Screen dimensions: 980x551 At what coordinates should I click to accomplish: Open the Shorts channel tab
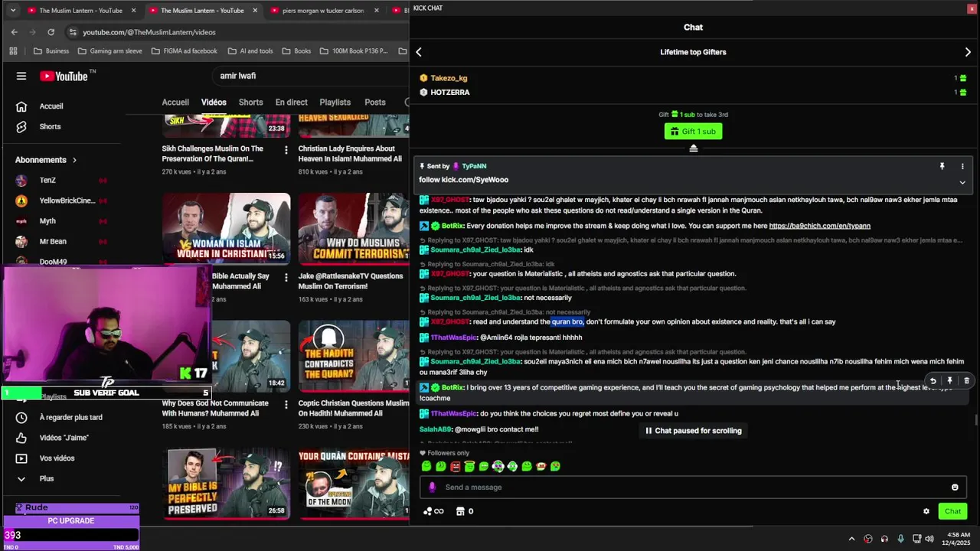click(250, 103)
